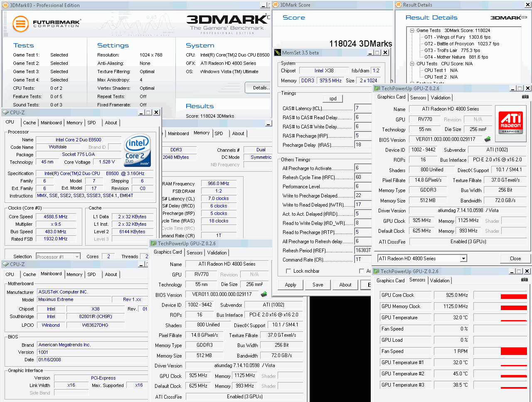The height and width of the screenshot is (402, 532).
Task: Collapse the CPU Tests tree node
Action: tap(412, 64)
